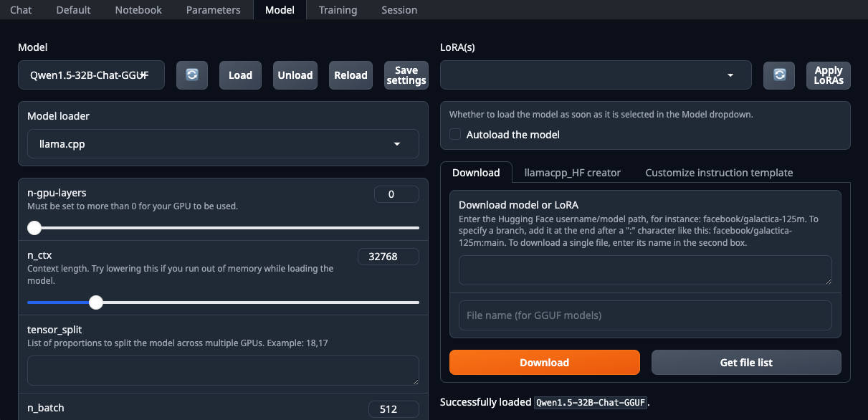Click Get file list button

coord(746,363)
